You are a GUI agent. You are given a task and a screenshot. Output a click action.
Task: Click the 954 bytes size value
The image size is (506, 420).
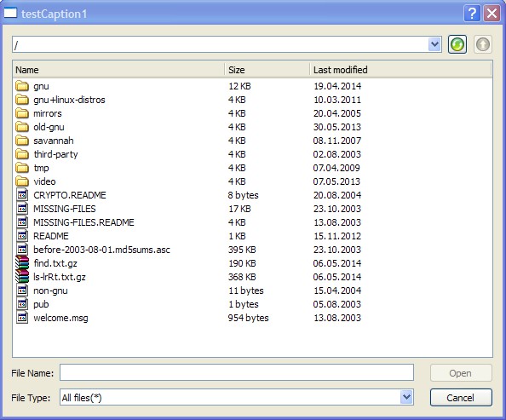[248, 318]
